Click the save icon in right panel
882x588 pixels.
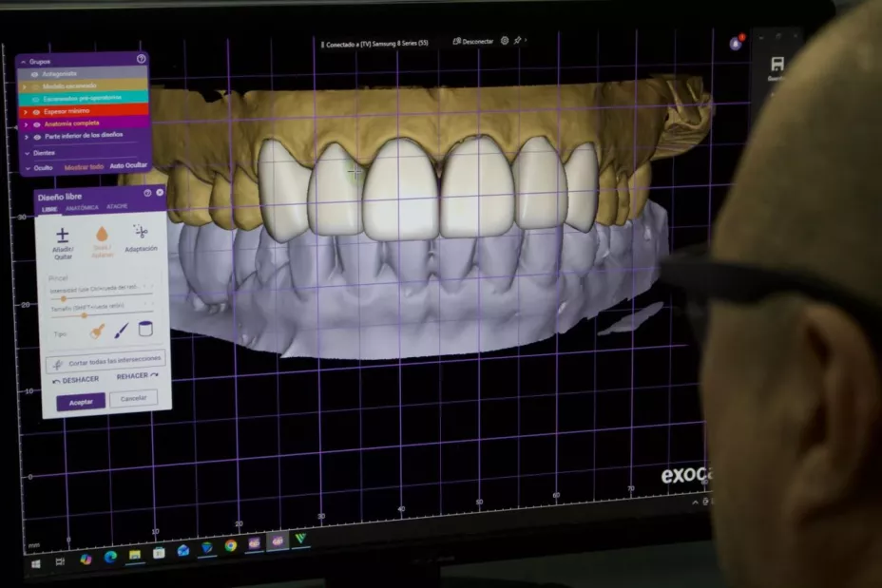(x=777, y=65)
